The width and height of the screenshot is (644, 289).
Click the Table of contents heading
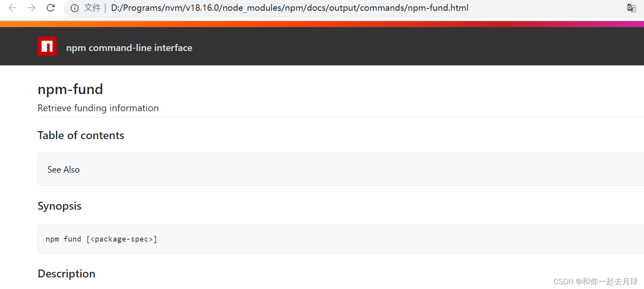click(x=80, y=135)
